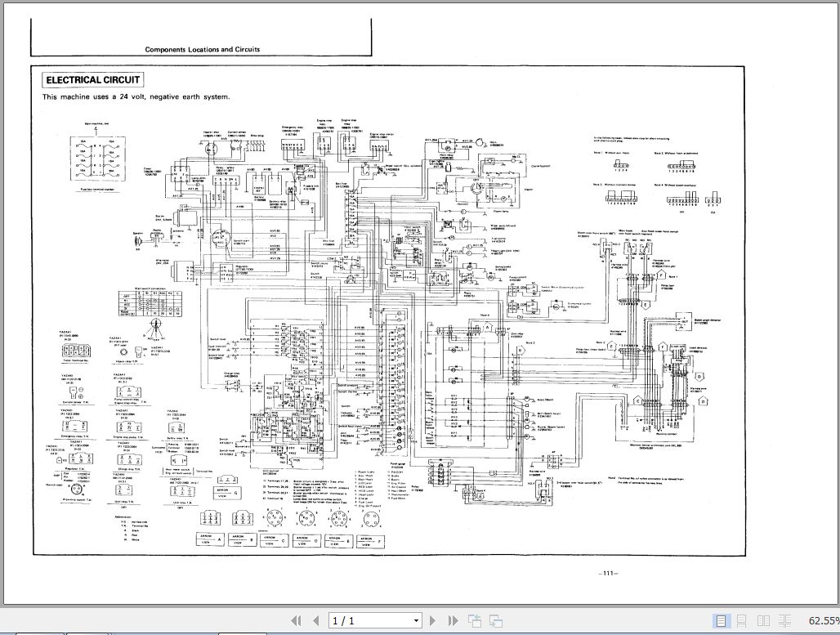Switch to two-page side-by-side view
Image resolution: width=840 pixels, height=635 pixels.
pos(763,621)
